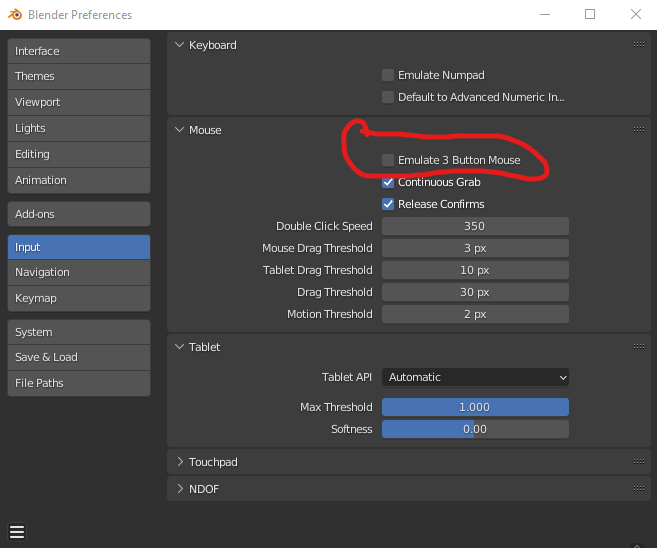
Task: Open the Tablet API dropdown
Action: point(475,377)
